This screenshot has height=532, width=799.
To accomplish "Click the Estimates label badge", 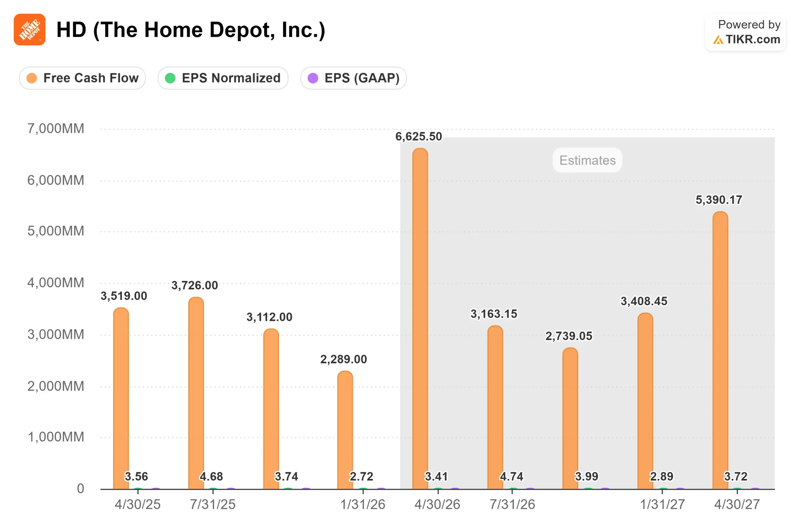I will pos(587,160).
